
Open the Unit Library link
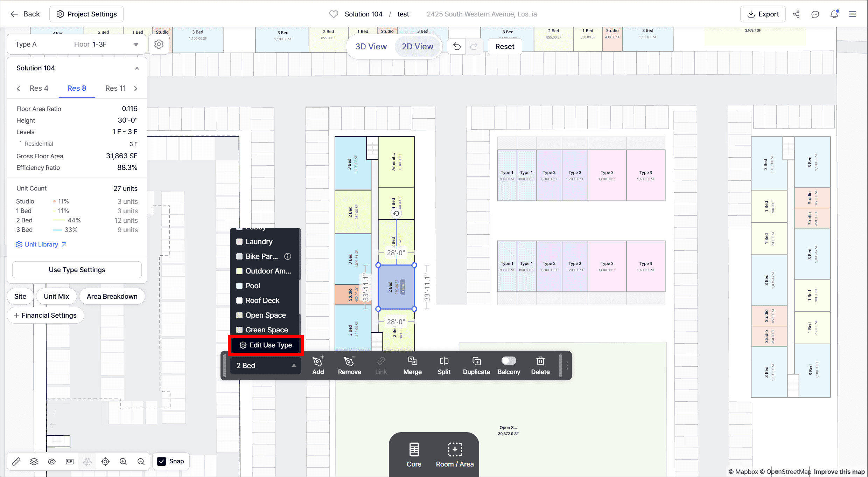[41, 244]
